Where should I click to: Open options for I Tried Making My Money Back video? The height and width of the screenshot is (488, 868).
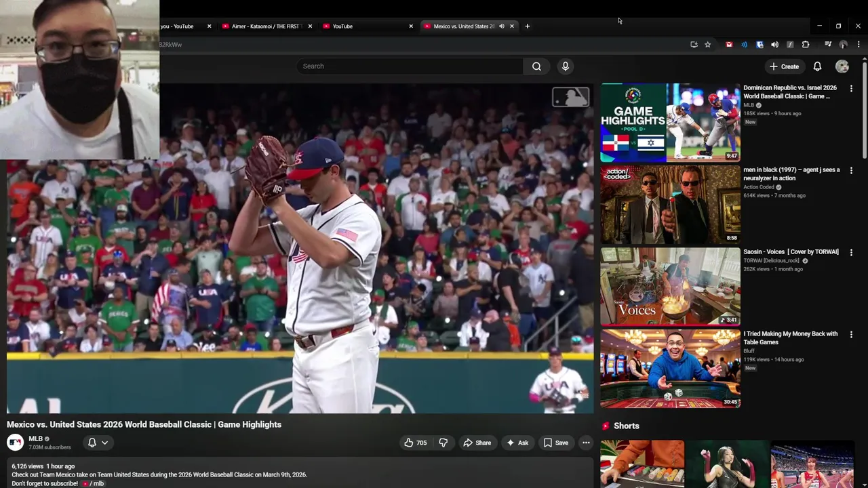tap(851, 334)
